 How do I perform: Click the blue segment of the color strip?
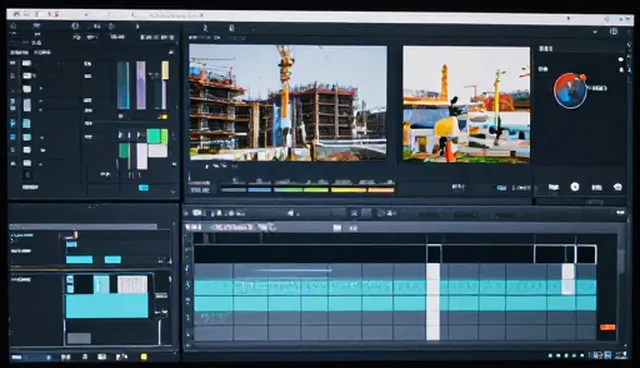(260, 190)
